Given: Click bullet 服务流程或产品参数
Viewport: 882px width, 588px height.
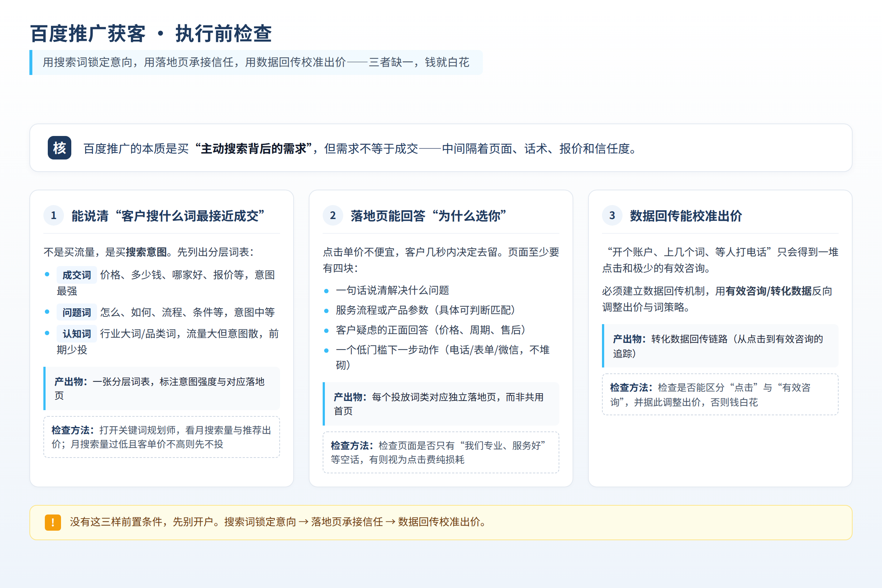Looking at the screenshot, I should click(x=425, y=310).
